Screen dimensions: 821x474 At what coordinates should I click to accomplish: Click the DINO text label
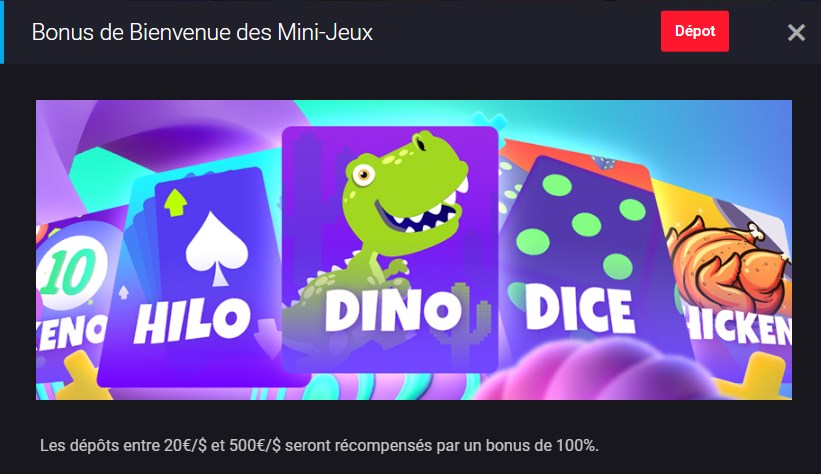393,310
